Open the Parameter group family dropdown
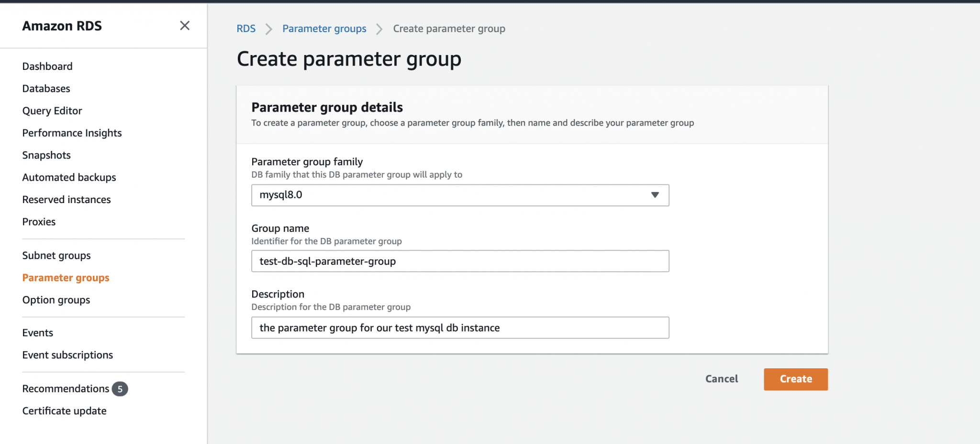The width and height of the screenshot is (980, 444). (460, 195)
